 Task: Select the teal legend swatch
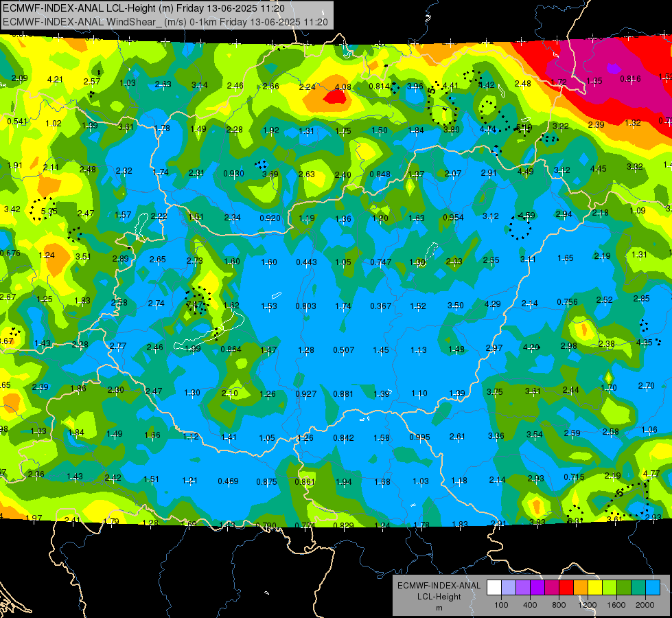click(x=638, y=587)
